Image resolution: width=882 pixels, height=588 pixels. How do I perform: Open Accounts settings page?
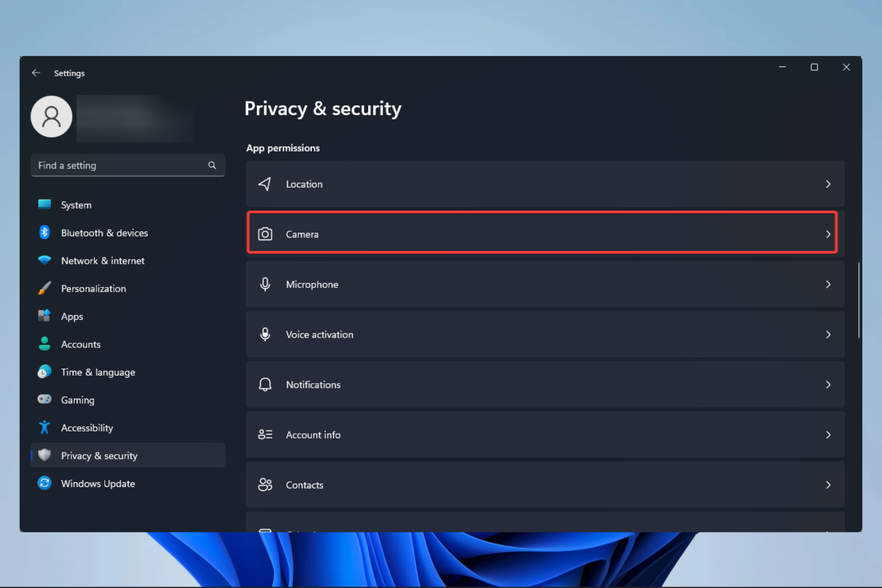(x=128, y=344)
